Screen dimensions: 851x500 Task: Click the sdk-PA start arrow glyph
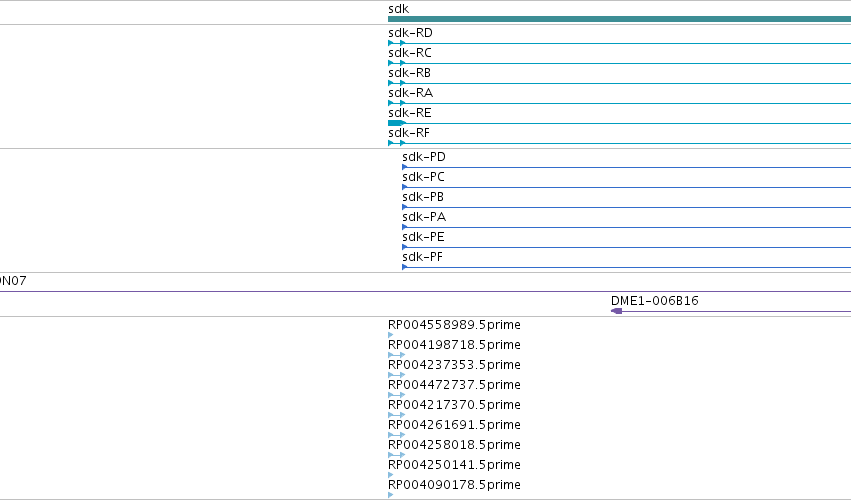pos(404,227)
